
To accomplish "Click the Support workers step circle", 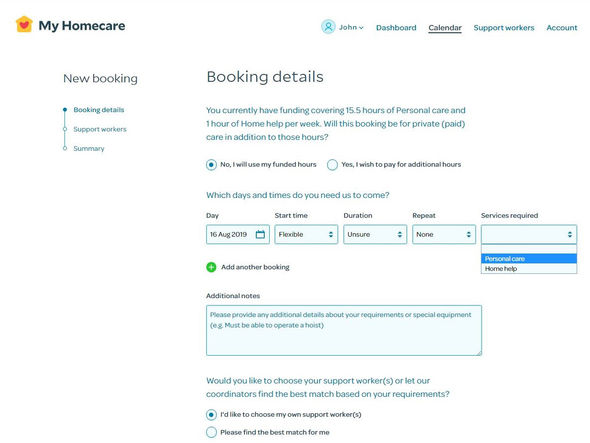I will point(65,129).
